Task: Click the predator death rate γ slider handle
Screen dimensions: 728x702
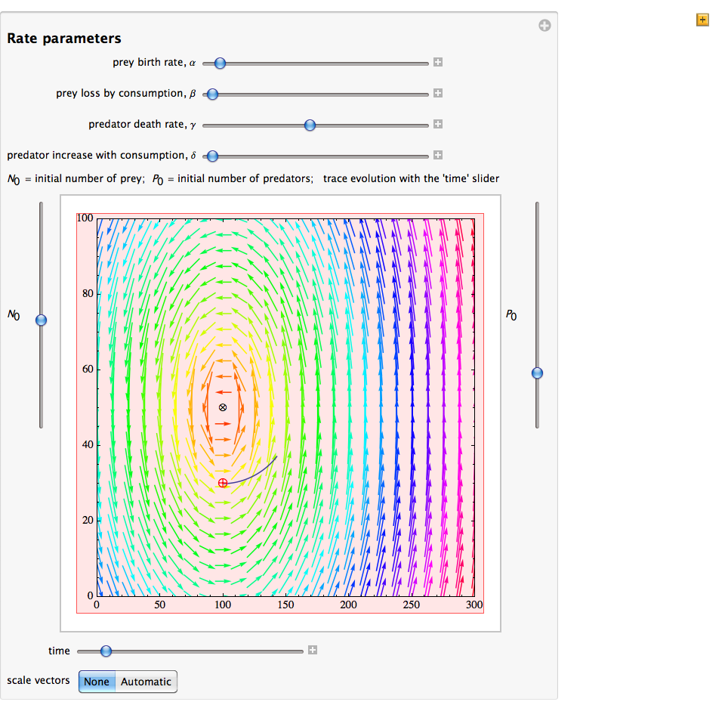Action: (x=310, y=125)
